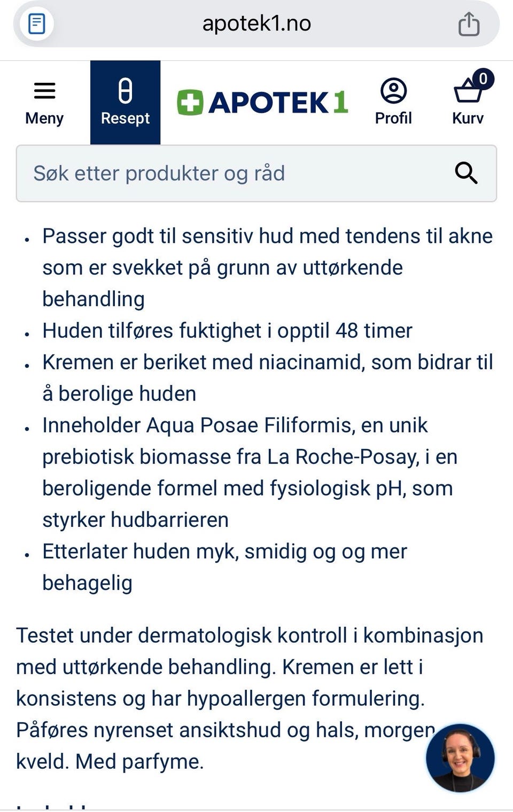
Task: Tap the 'Testet under dermatologisk kontroll' paragraph
Action: (250, 698)
